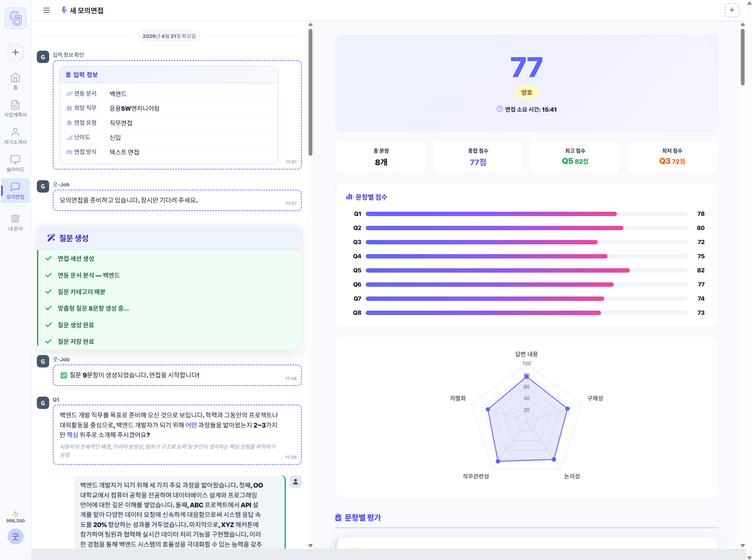Screen dimensions: 752x560
Task: Click the sidebar plus new-item button
Action: (x=16, y=52)
